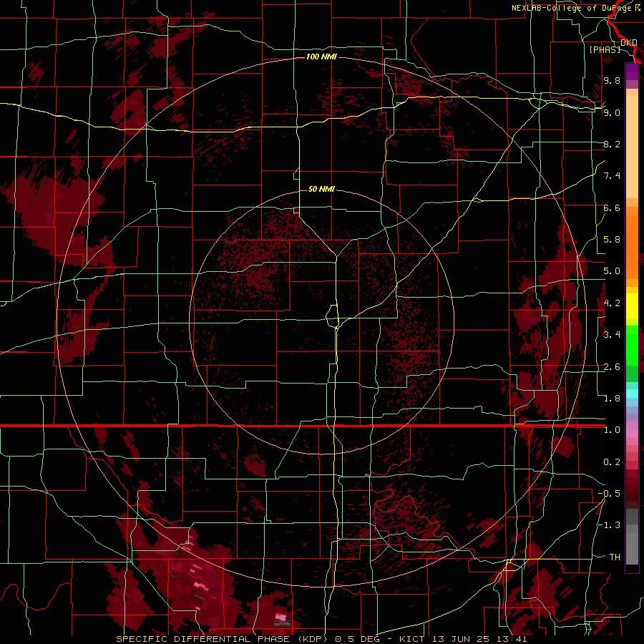Click the 1.8 scale label
Viewport: 644px width, 644px height.
pyautogui.click(x=612, y=399)
